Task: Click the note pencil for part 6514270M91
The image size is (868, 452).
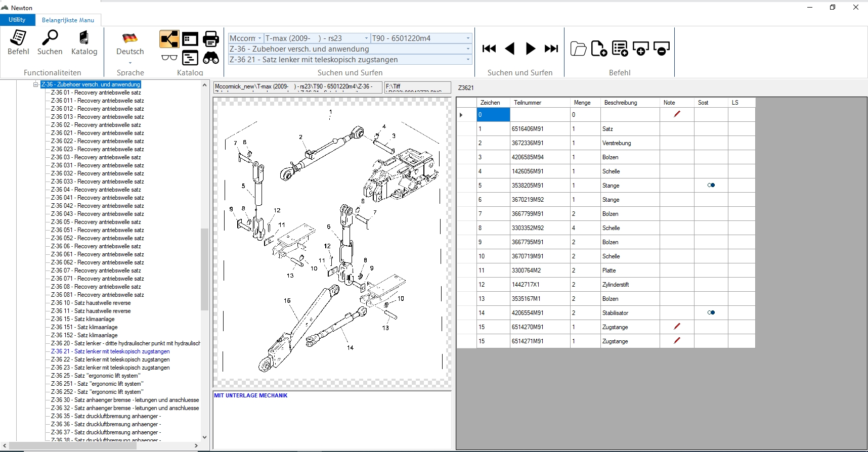Action: coord(677,327)
